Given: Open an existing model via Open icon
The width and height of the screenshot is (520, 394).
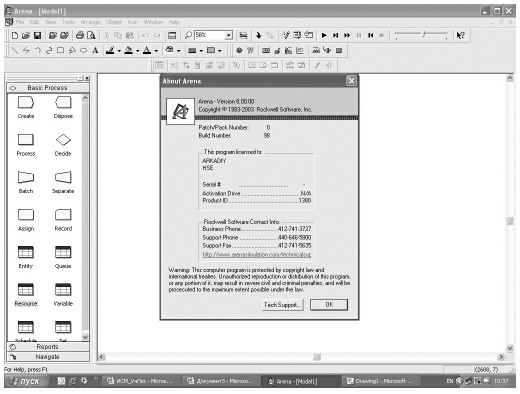Looking at the screenshot, I should click(x=26, y=35).
